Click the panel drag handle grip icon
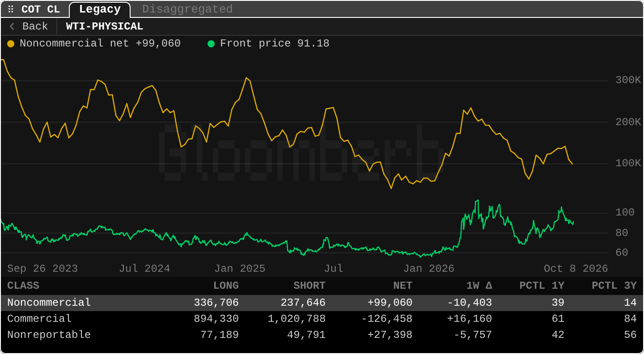This screenshot has width=644, height=354. point(11,9)
